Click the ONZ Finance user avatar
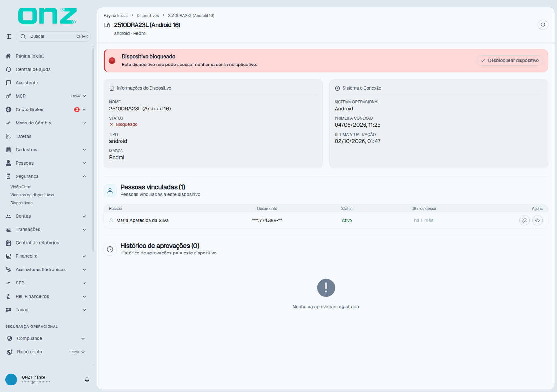 pyautogui.click(x=11, y=380)
